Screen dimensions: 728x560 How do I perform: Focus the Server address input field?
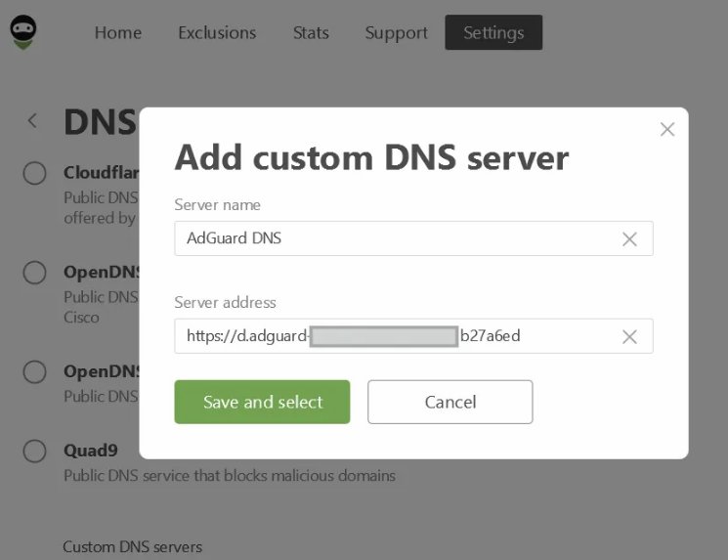tap(413, 336)
